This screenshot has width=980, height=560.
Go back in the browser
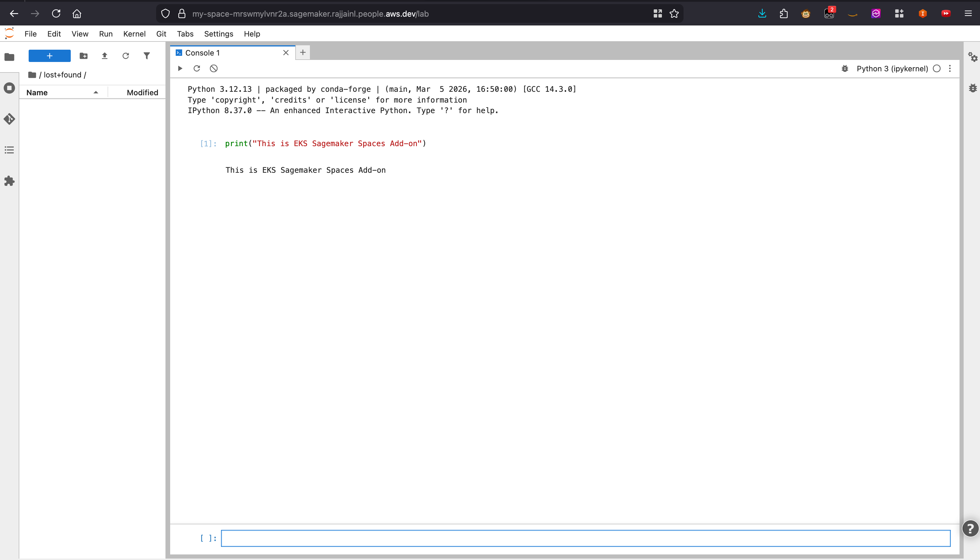click(14, 14)
